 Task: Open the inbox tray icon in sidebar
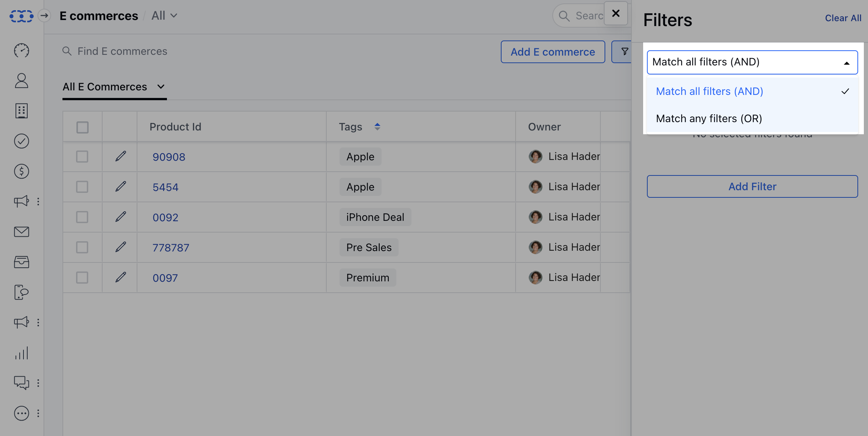[x=22, y=262]
